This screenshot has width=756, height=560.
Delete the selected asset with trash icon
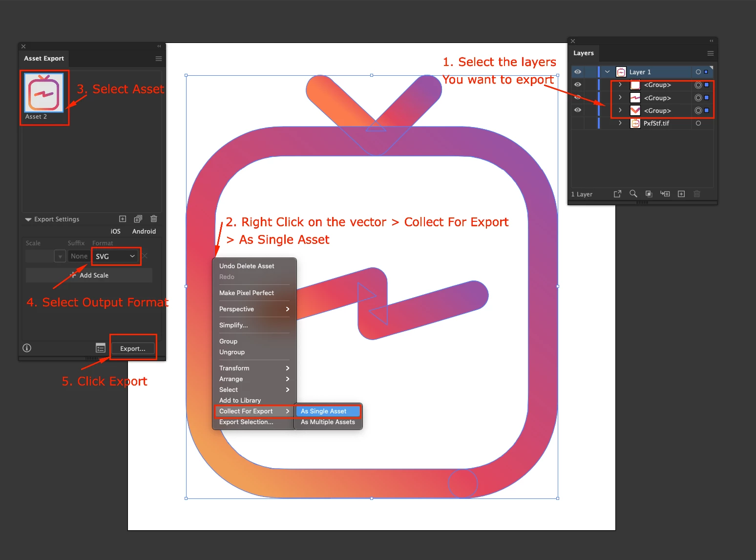[154, 219]
